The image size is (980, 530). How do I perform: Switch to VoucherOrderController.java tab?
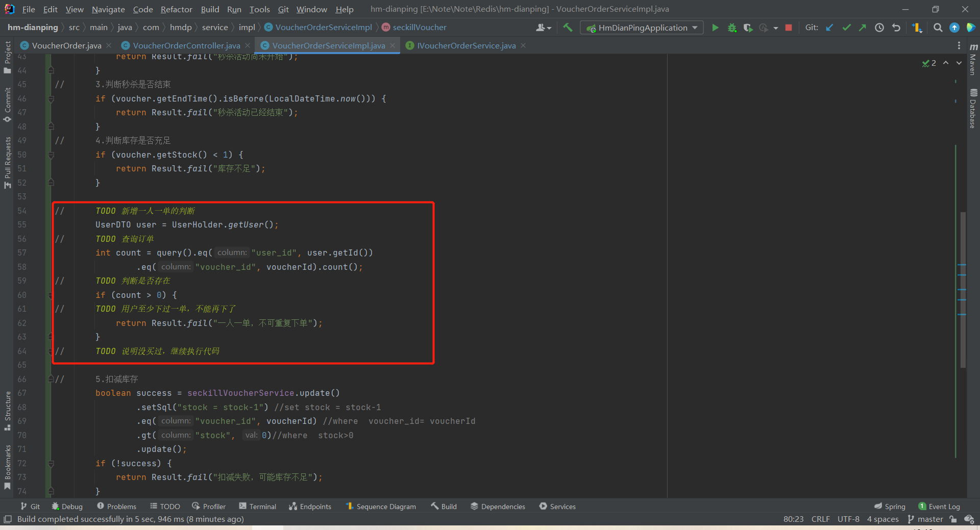tap(186, 45)
